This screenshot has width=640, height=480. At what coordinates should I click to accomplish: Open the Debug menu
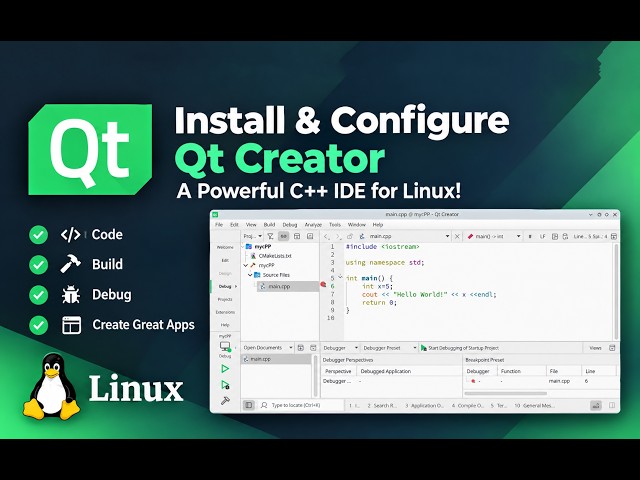point(290,224)
